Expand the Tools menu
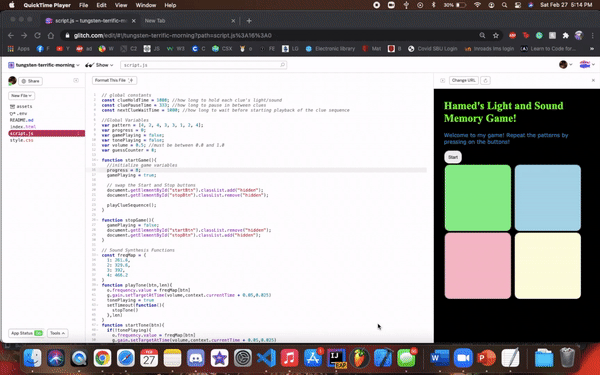 pyautogui.click(x=57, y=333)
